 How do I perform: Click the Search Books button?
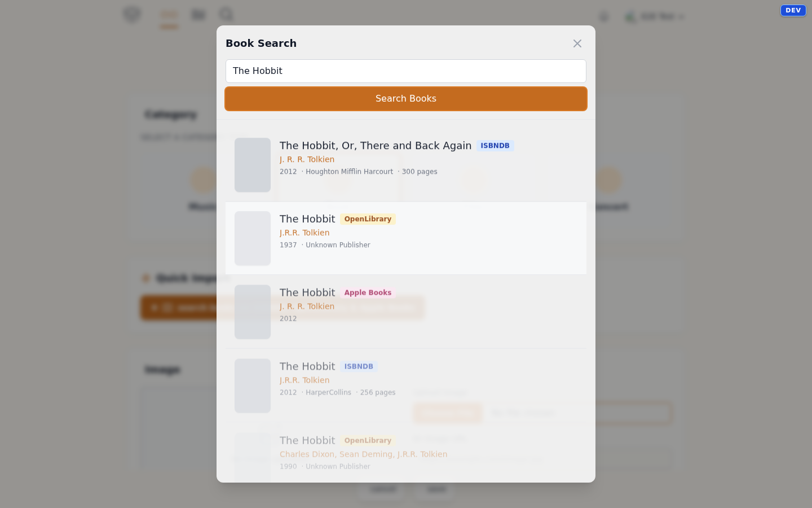click(x=406, y=99)
